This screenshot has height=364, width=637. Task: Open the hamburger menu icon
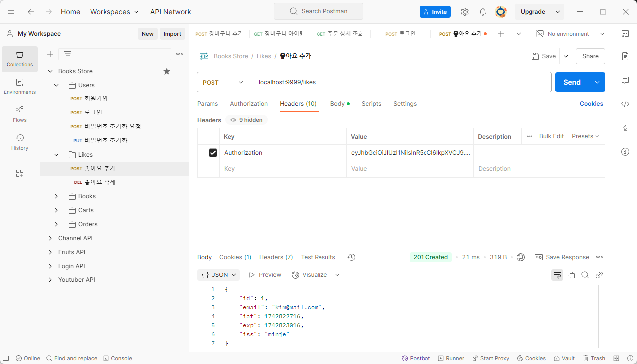click(x=11, y=12)
